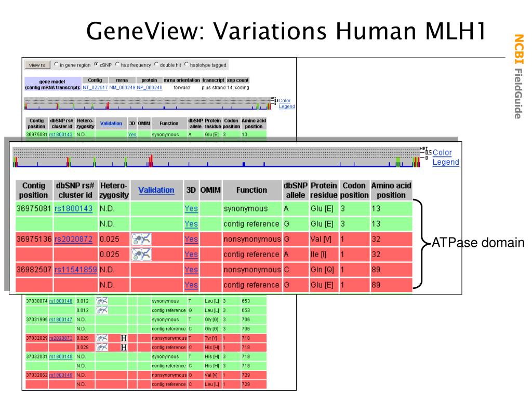532x399 pixels.
Task: Click "Amino acid position" header in enlarged inset
Action: (391, 190)
